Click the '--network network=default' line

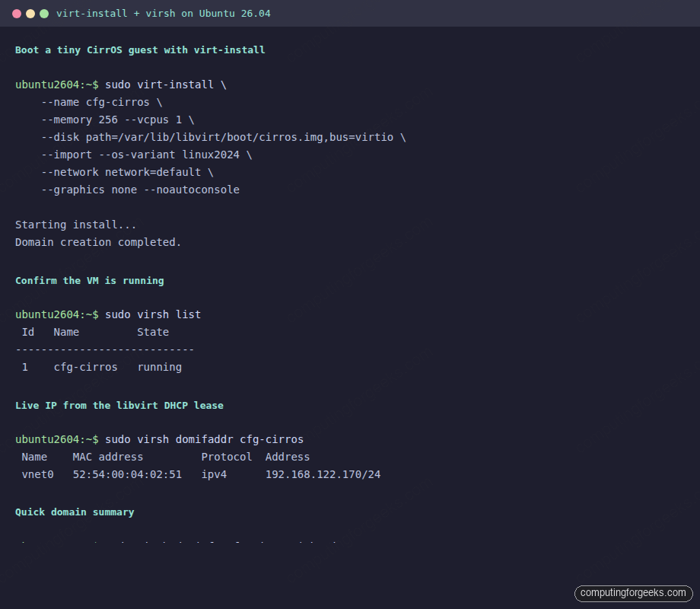[128, 172]
